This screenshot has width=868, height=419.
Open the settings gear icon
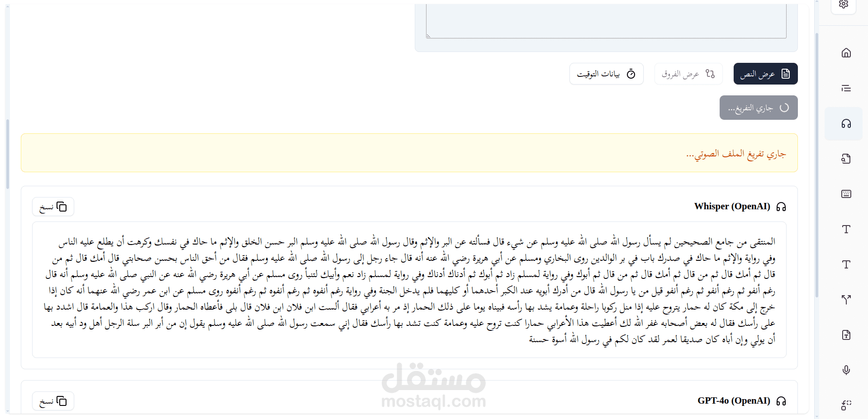844,5
